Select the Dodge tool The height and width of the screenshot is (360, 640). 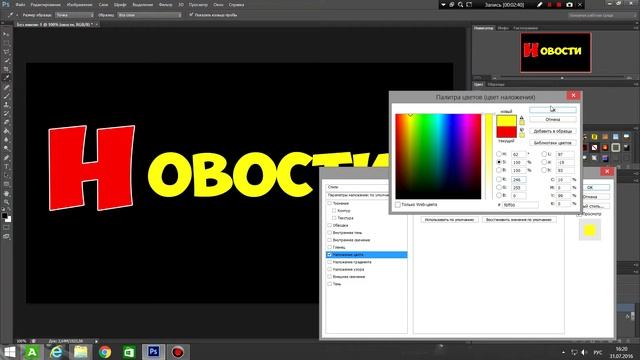tap(6, 149)
